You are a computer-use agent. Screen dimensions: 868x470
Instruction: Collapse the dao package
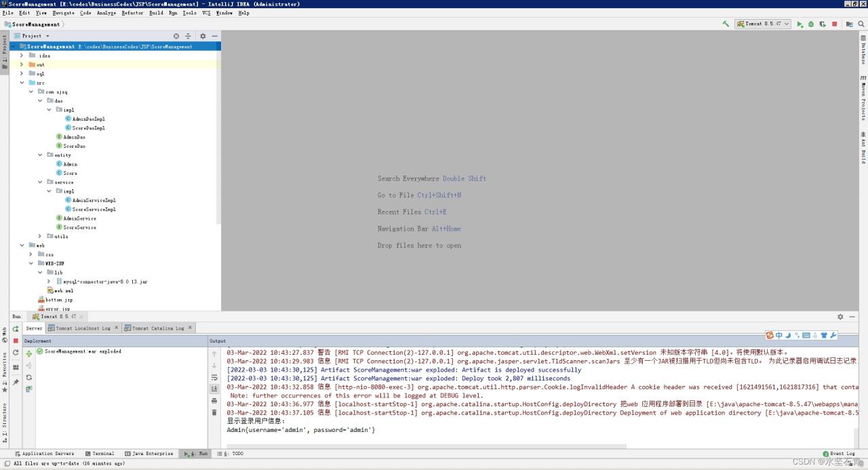(x=40, y=100)
